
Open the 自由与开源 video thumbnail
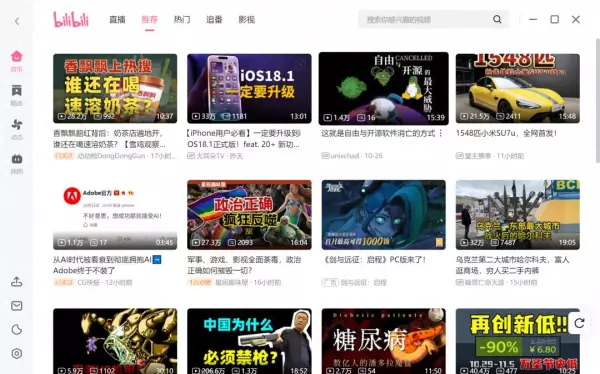tap(383, 88)
